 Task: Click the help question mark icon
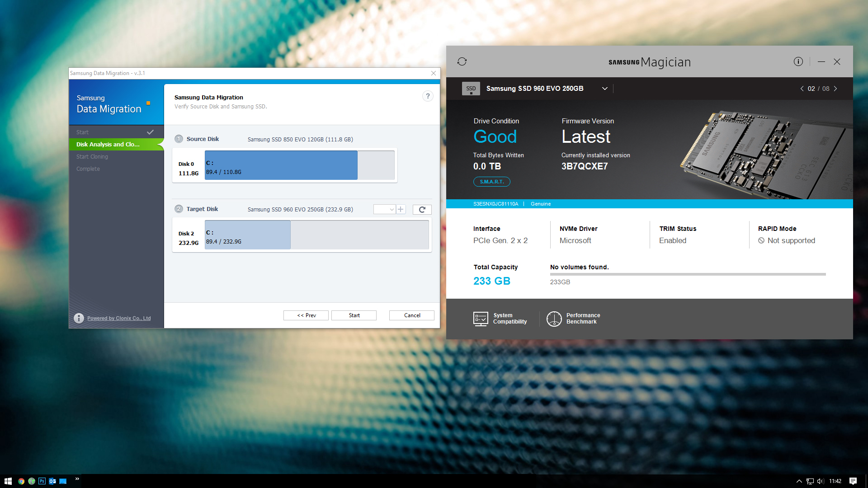click(428, 96)
